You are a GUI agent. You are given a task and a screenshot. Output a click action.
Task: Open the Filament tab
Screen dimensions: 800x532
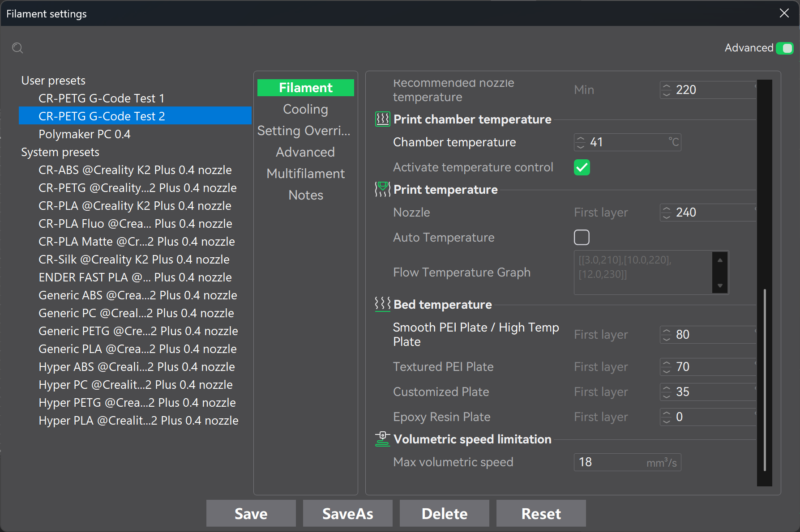pos(306,88)
